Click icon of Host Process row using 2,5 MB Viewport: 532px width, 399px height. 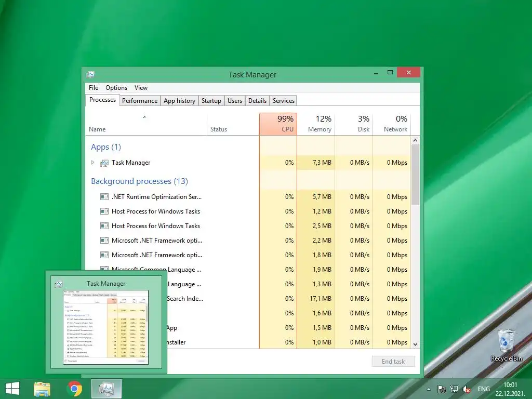coord(104,226)
